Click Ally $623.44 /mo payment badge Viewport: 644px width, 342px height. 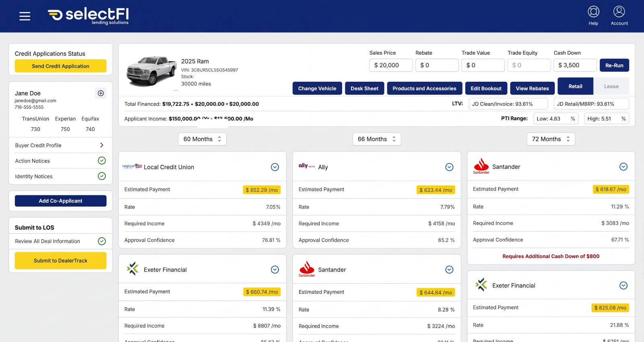pyautogui.click(x=436, y=190)
